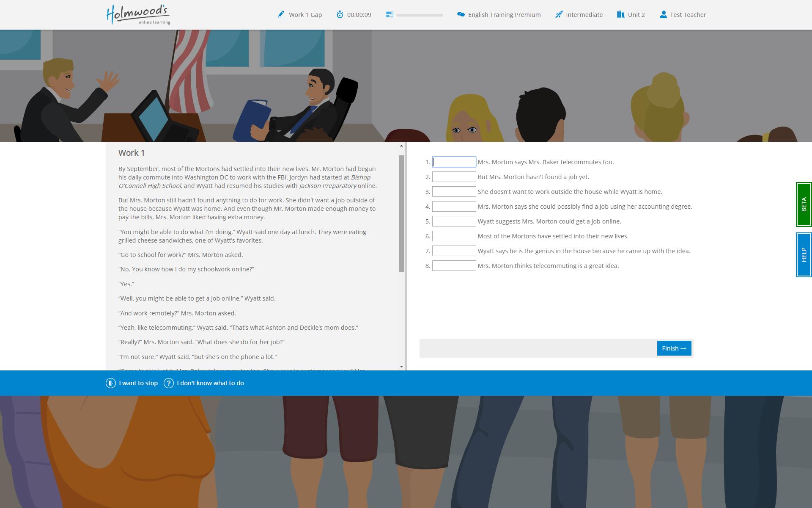Image resolution: width=812 pixels, height=508 pixels.
Task: Focus input box for sentence 8
Action: 454,266
